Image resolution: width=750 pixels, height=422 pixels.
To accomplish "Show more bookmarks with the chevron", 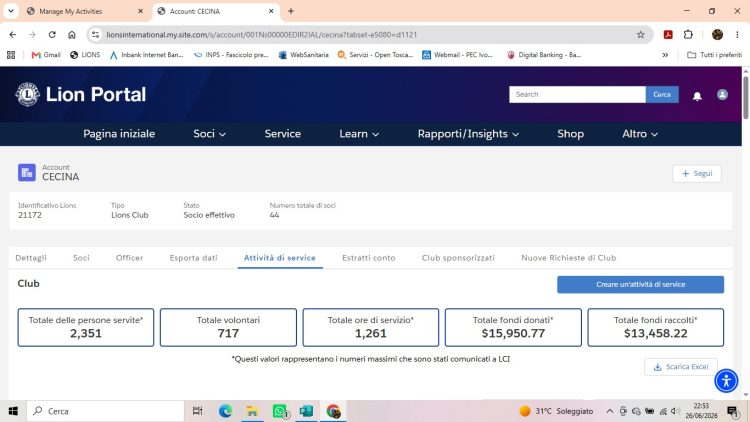I will click(x=665, y=55).
